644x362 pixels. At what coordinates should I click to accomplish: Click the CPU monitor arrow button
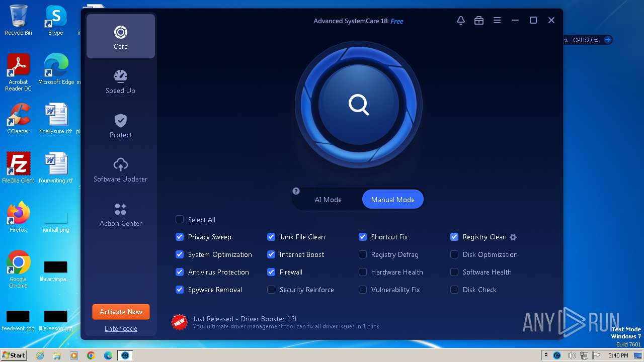[x=607, y=40]
